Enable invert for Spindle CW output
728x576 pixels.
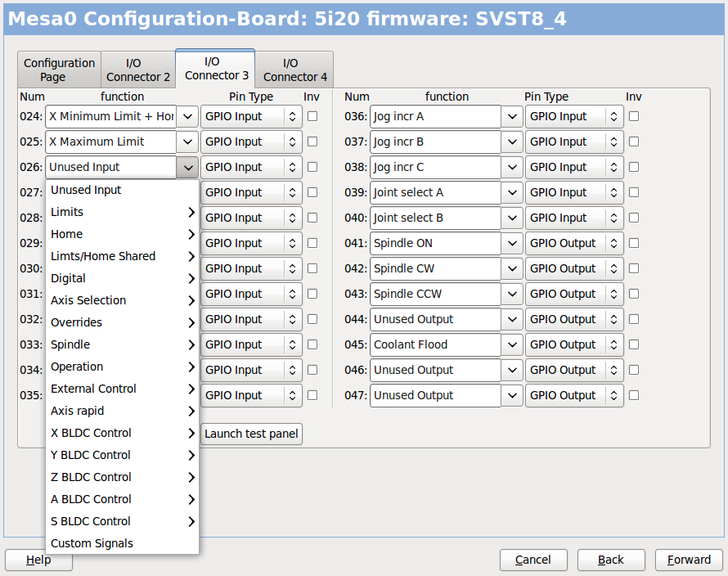coord(634,268)
